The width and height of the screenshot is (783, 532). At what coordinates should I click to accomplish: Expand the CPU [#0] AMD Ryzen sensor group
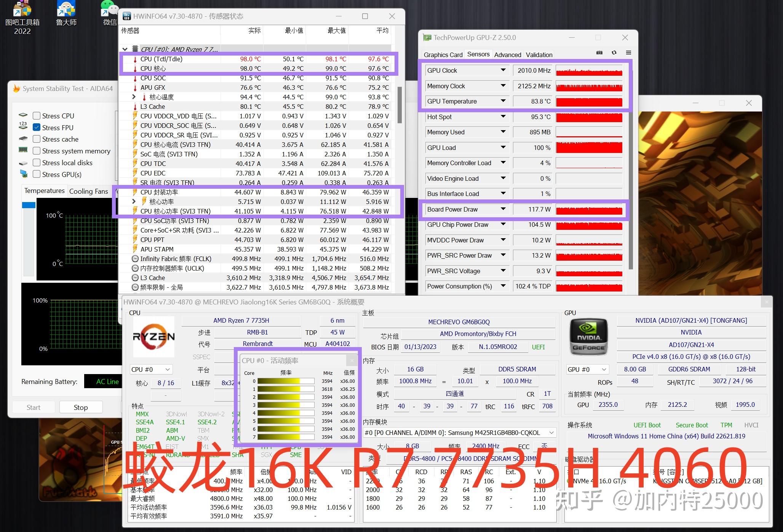coord(125,49)
